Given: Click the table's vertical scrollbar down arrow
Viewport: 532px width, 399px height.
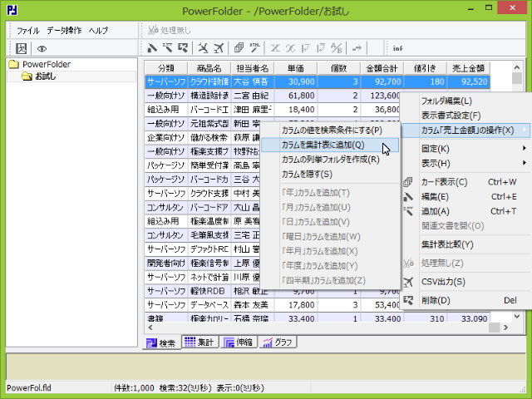Looking at the screenshot, I should 517,317.
